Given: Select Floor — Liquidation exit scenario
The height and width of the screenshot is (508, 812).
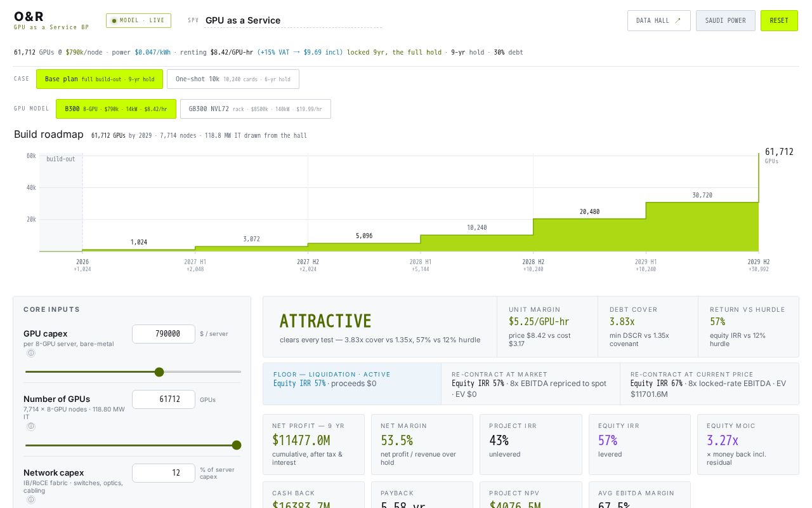Looking at the screenshot, I should [352, 384].
